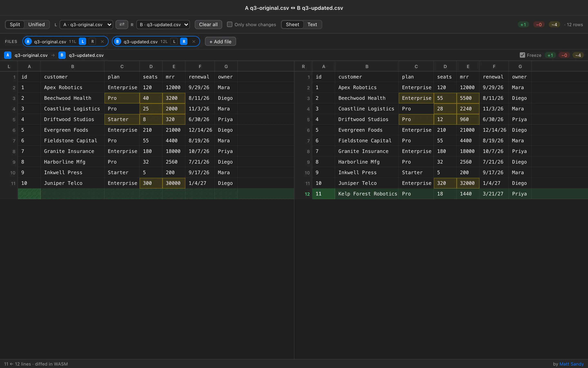Click the '960' mrr cell in right sheet
This screenshot has width=588, height=368.
pyautogui.click(x=468, y=119)
